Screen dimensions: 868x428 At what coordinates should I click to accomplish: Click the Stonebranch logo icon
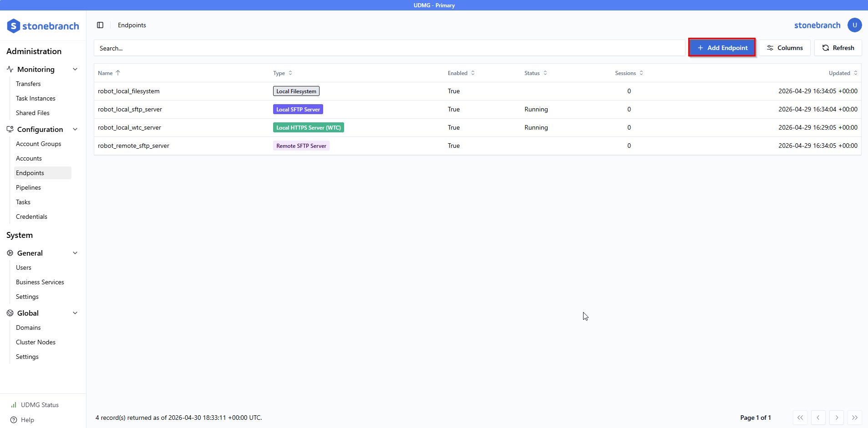14,26
